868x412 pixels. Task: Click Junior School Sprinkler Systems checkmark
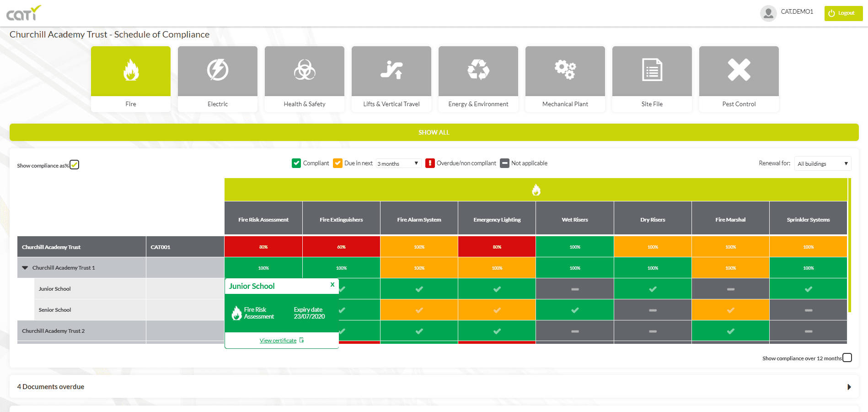pos(809,289)
